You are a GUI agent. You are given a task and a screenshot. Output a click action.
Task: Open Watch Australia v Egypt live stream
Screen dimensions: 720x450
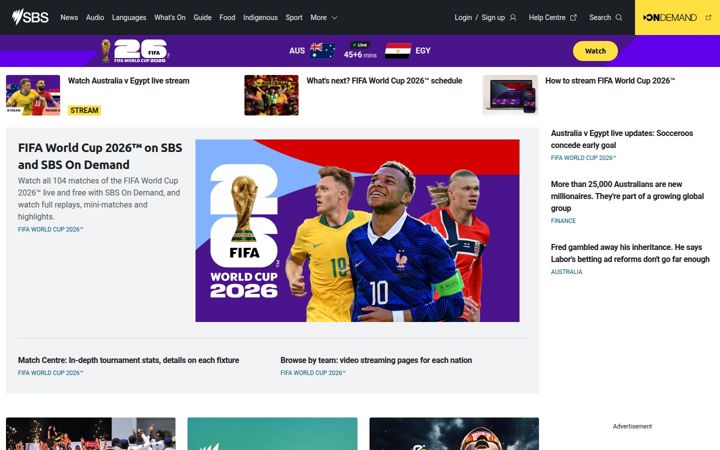coord(129,81)
